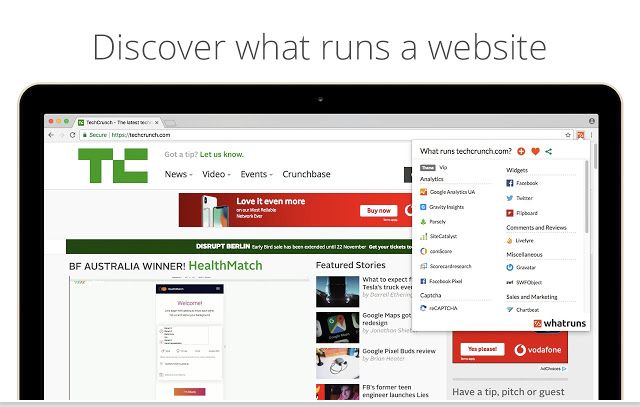Open the Google Pixel Buds review story
The width and height of the screenshot is (640, 407).
point(399,351)
